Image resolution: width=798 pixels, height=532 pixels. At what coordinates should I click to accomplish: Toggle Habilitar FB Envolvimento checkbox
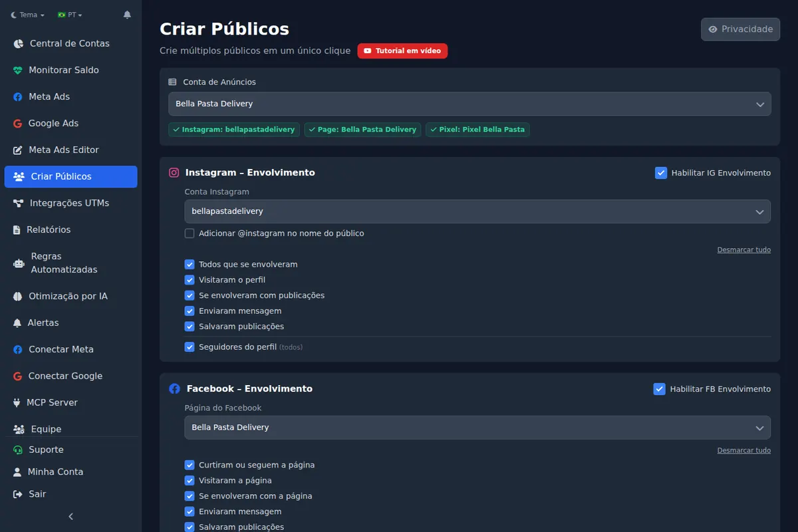[x=660, y=389]
